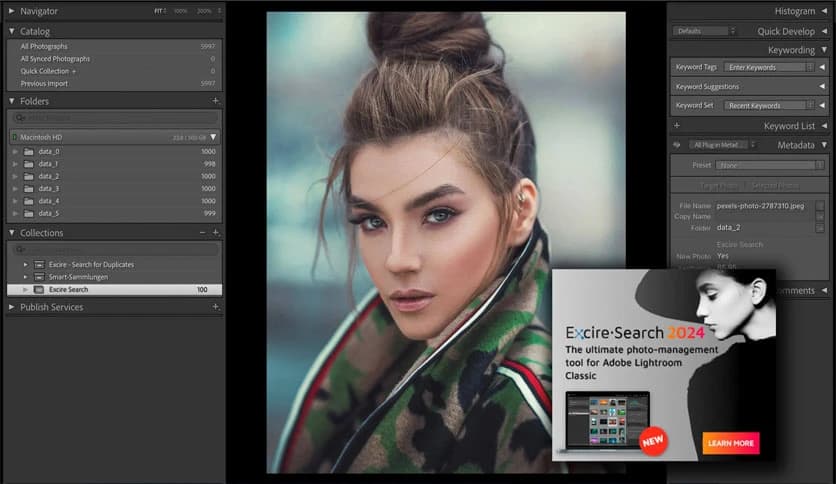The image size is (836, 484).
Task: Collapse the Collections panel
Action: tap(11, 233)
